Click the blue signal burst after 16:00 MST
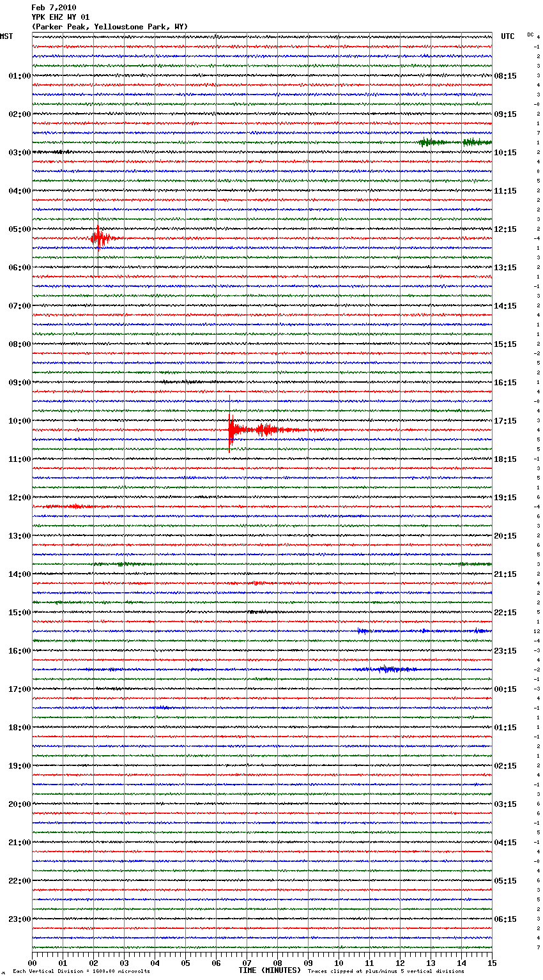The height and width of the screenshot is (980, 543). (x=386, y=670)
